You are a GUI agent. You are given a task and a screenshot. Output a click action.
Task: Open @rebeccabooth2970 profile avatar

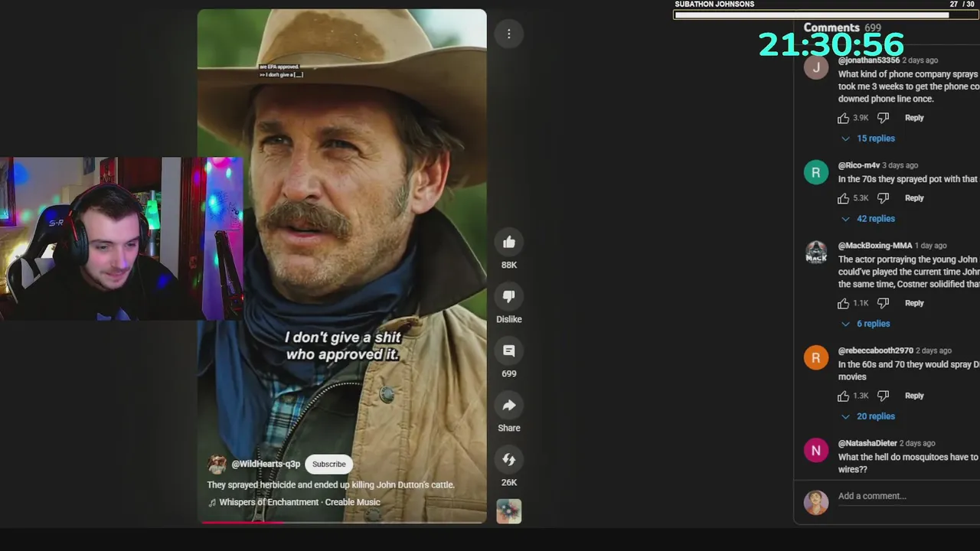click(816, 357)
